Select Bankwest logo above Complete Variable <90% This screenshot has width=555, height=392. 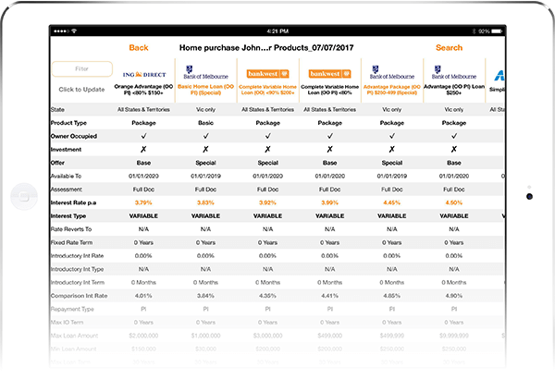tap(268, 74)
